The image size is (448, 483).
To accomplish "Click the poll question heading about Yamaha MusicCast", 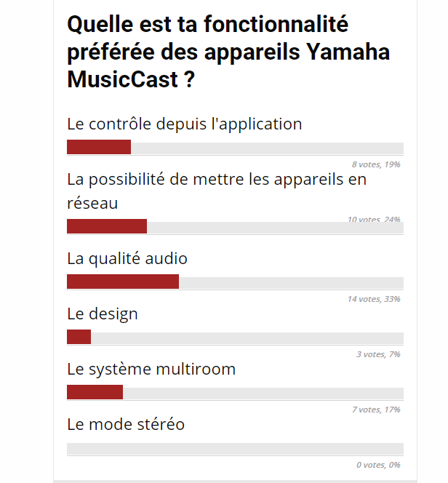I will click(x=228, y=52).
